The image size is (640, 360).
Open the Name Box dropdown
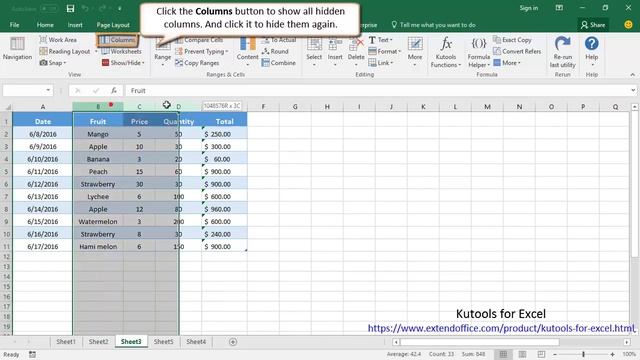pyautogui.click(x=48, y=90)
